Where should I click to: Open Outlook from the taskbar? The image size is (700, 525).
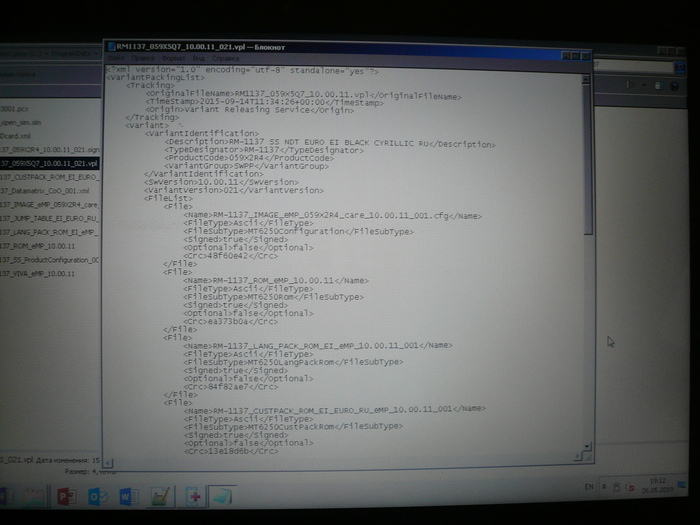98,497
